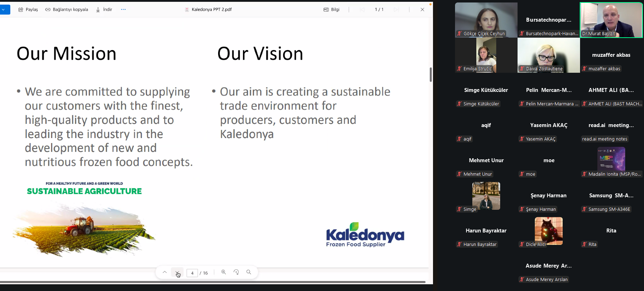This screenshot has width=644, height=291.
Task: Go to previous page with up chevron
Action: (164, 273)
